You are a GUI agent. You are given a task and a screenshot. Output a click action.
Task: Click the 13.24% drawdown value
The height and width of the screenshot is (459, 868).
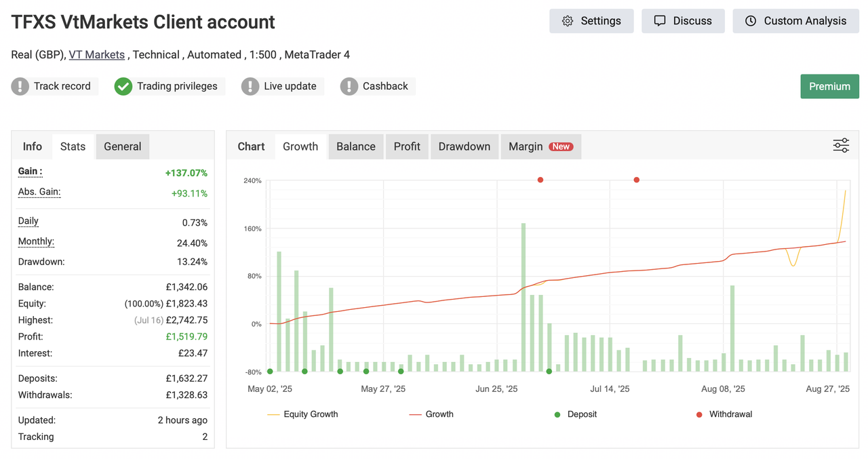click(x=192, y=262)
